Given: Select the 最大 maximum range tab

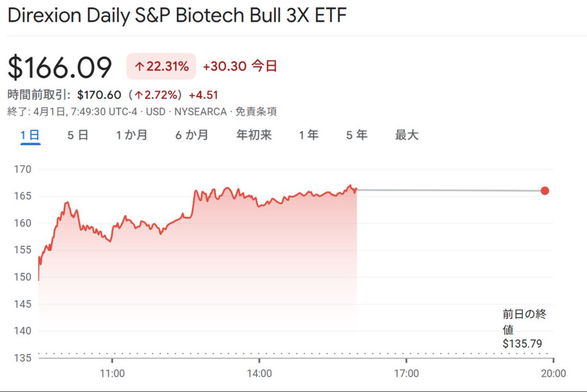Looking at the screenshot, I should pyautogui.click(x=407, y=135).
